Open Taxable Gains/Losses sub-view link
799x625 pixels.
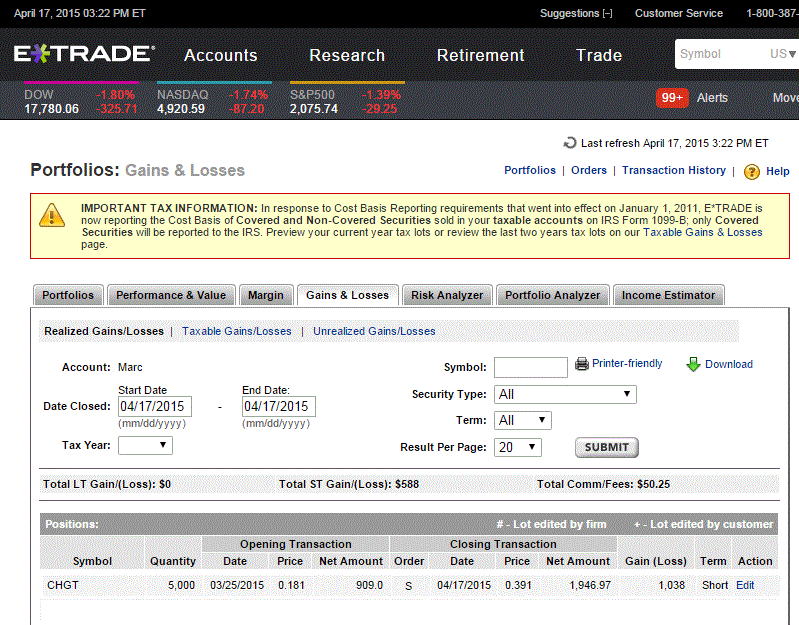point(237,331)
